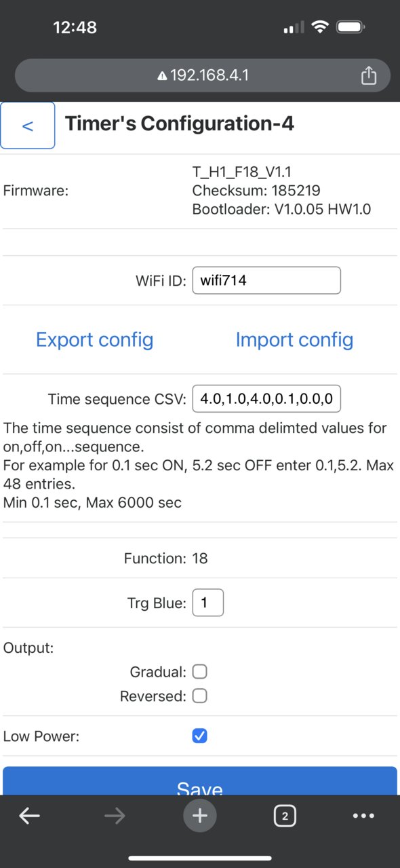The height and width of the screenshot is (868, 400).
Task: Click Export config link
Action: pos(94,339)
